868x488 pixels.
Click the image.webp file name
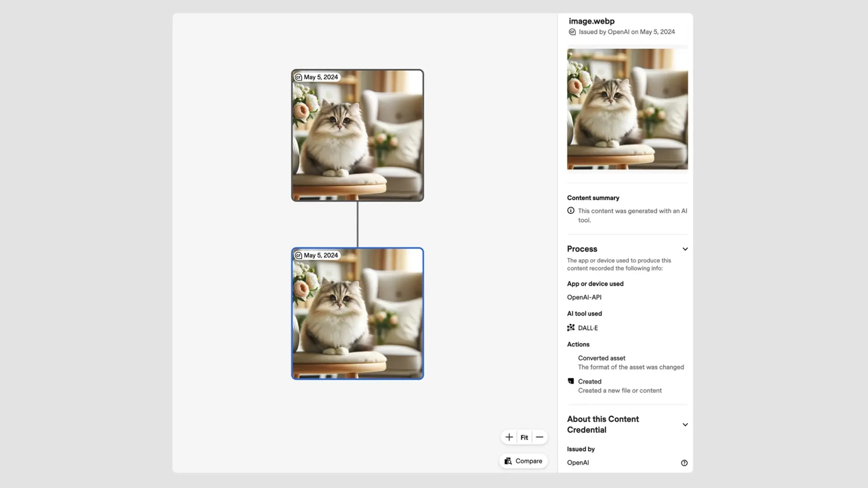(x=591, y=21)
